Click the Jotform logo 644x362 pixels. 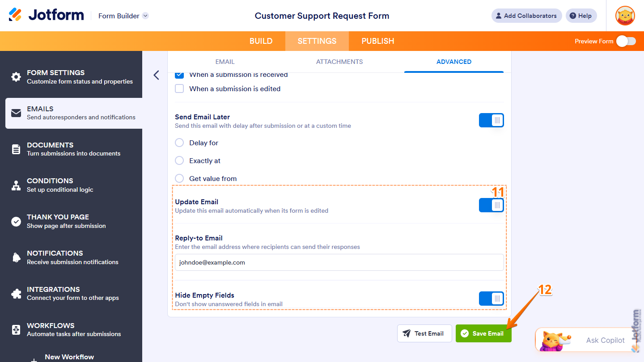(x=46, y=15)
